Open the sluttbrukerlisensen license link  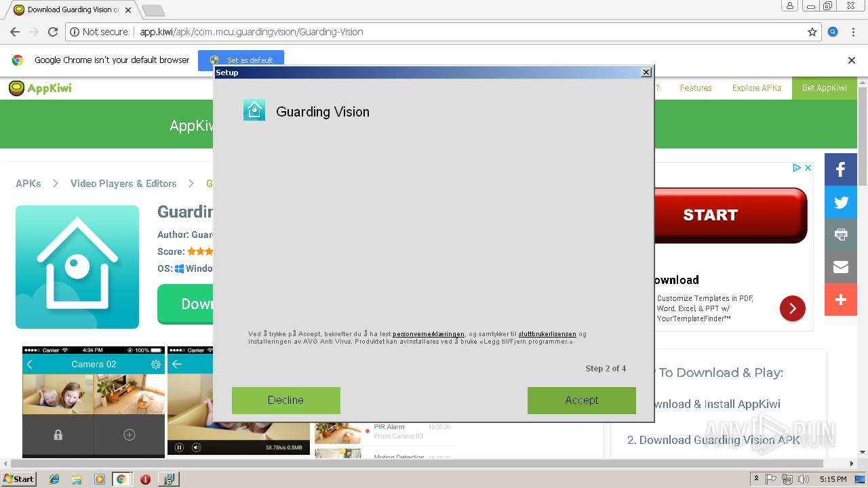(547, 334)
